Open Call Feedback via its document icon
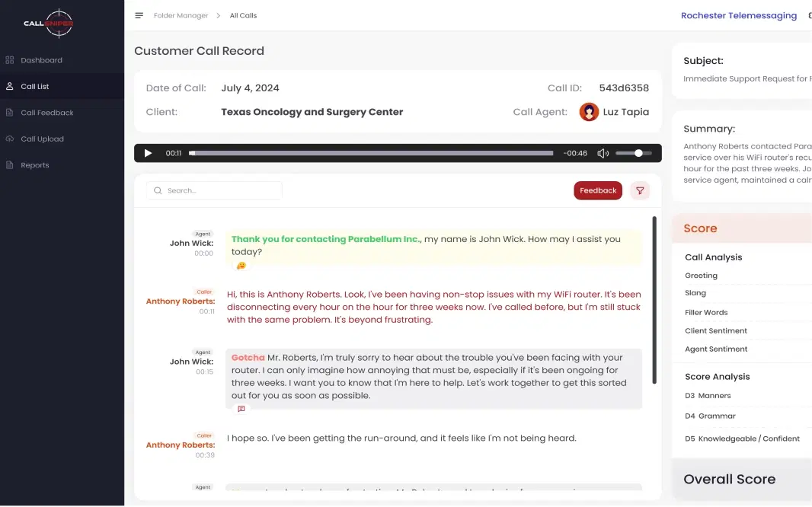This screenshot has height=507, width=812. (9, 112)
